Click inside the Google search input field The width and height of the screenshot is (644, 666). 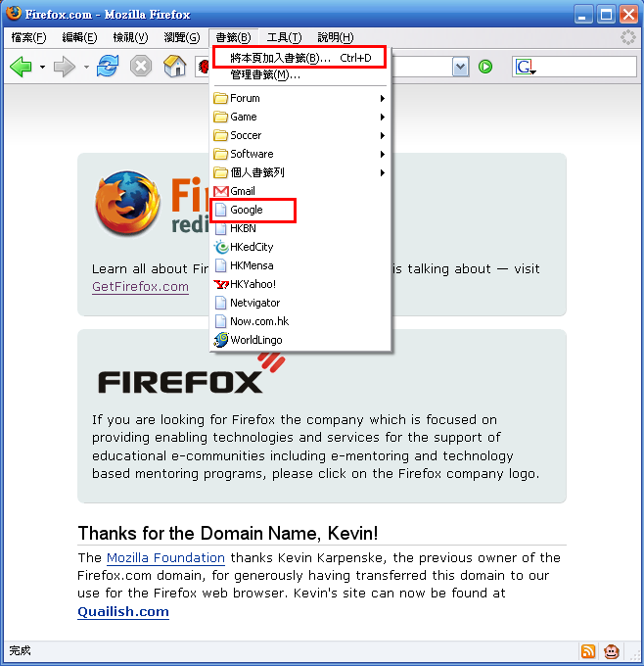[586, 67]
